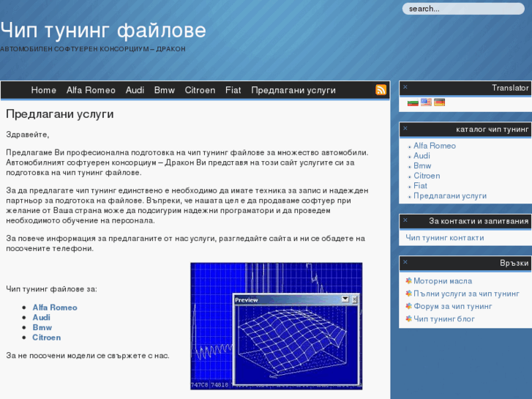Viewport: 532px width, 399px height.
Task: Switch language with the US flag
Action: (x=426, y=102)
